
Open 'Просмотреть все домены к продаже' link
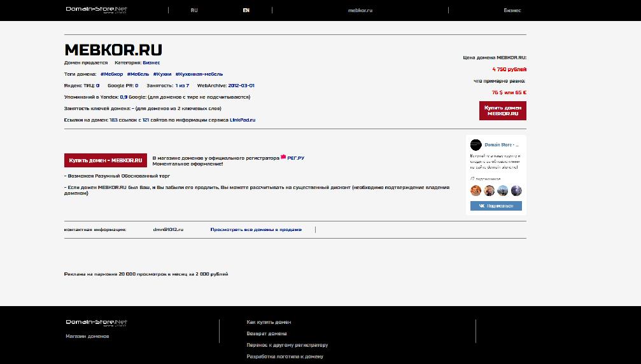[256, 230]
